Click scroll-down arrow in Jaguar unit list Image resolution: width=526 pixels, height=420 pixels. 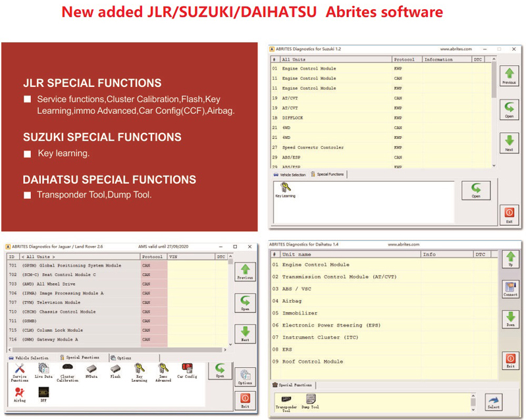coord(230,344)
